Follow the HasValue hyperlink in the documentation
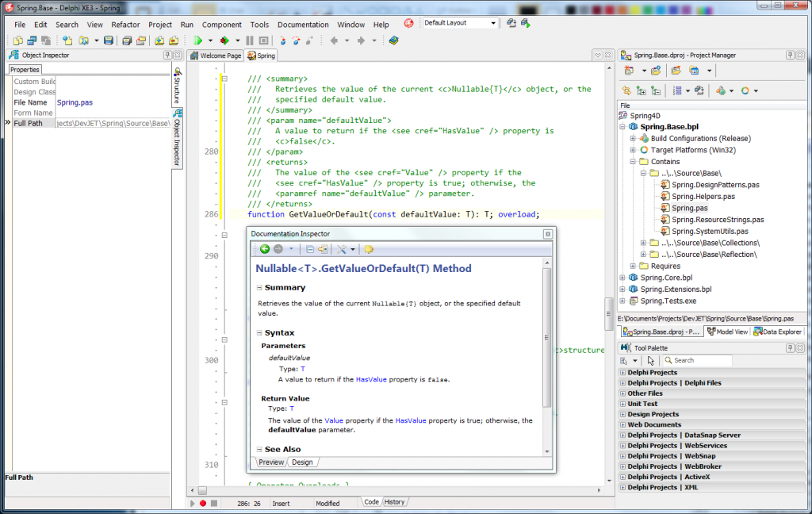The height and width of the screenshot is (514, 812). (x=370, y=380)
